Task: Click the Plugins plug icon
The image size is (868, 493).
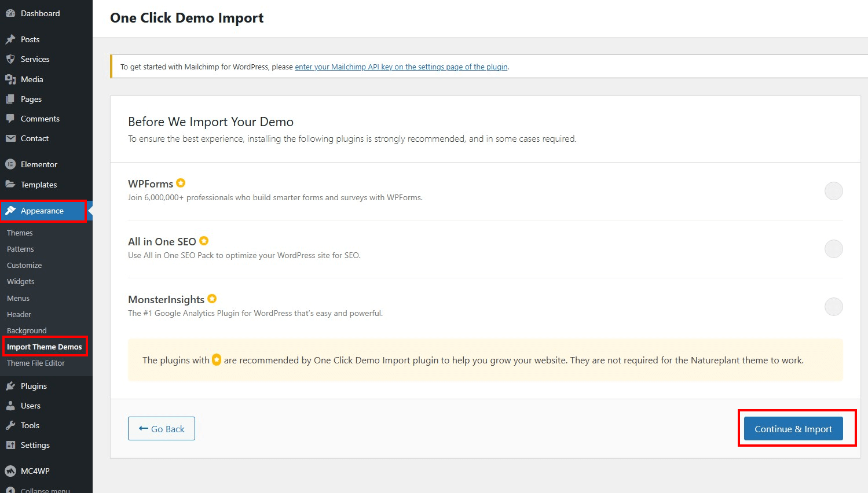Action: [10, 386]
